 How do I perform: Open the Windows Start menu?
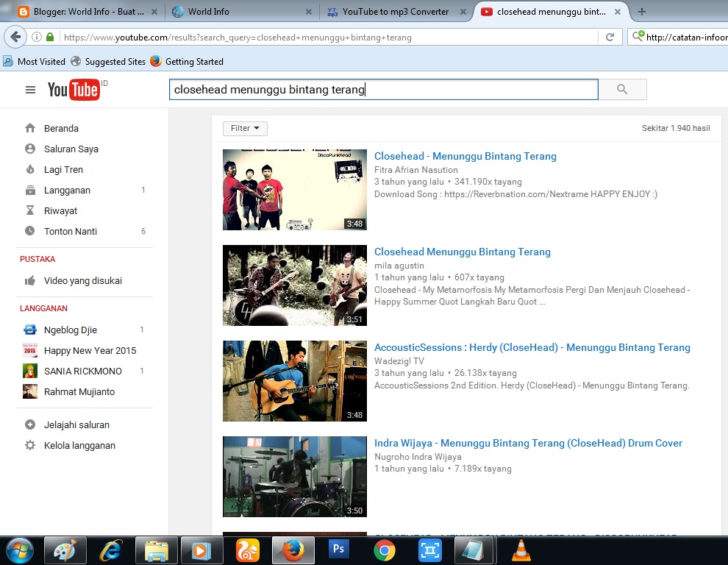point(18,550)
